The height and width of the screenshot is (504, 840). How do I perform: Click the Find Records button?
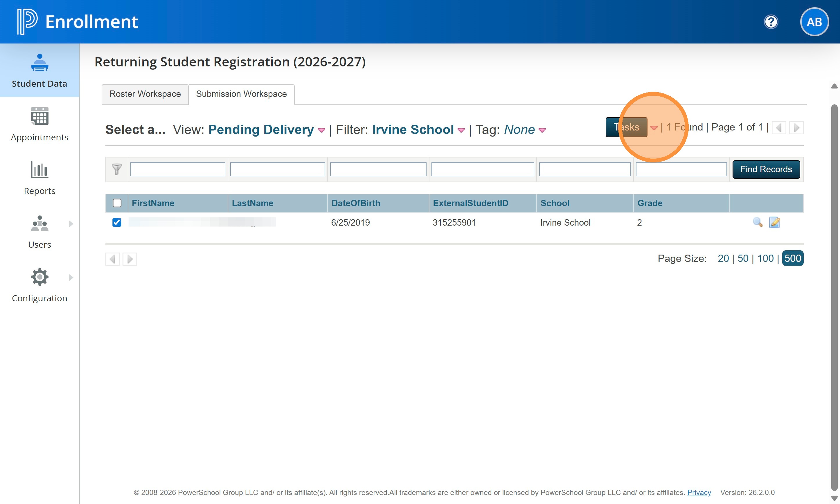tap(766, 169)
